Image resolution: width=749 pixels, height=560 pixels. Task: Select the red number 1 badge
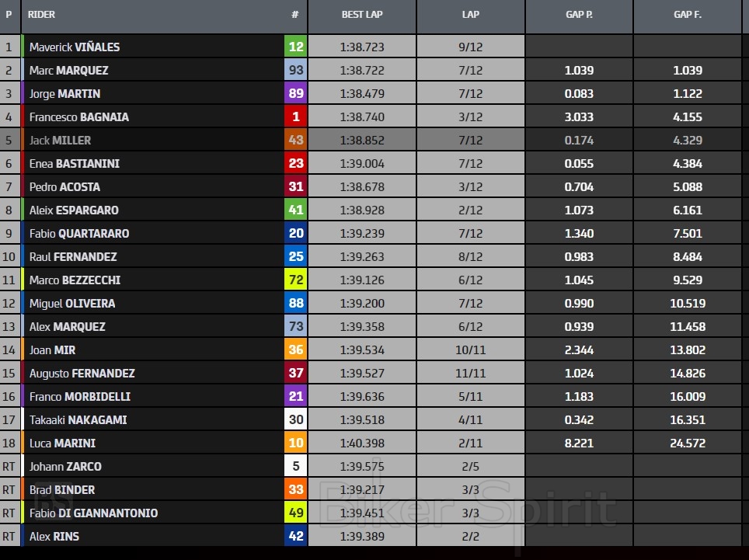296,117
